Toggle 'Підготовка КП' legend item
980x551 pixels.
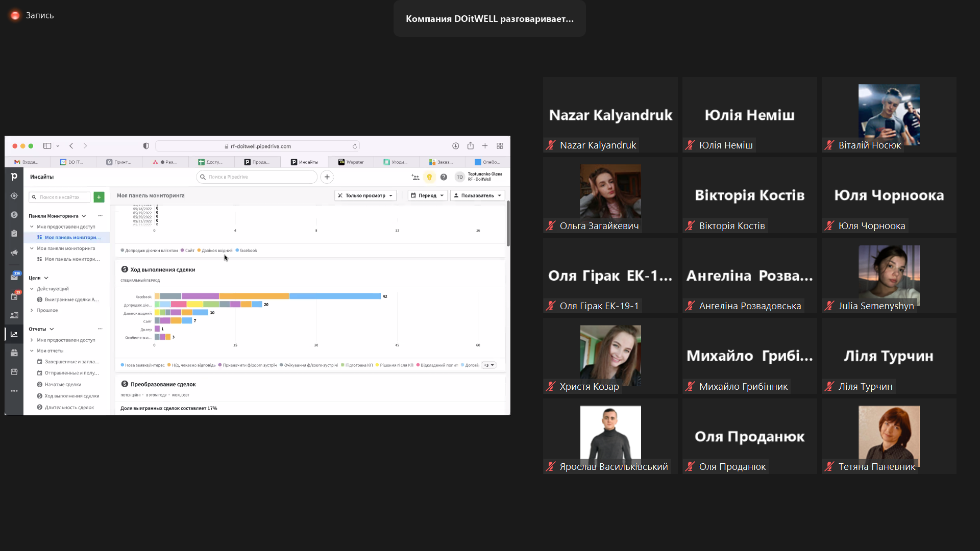(x=359, y=365)
